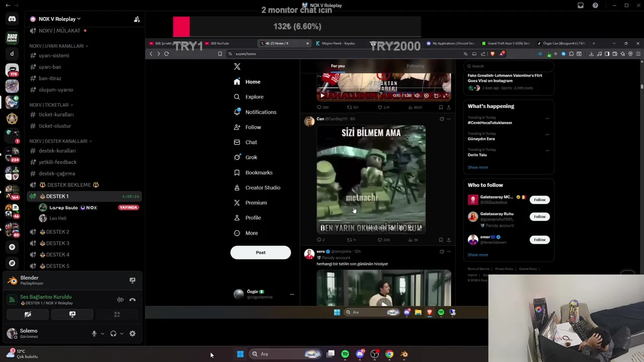Image resolution: width=644 pixels, height=362 pixels.
Task: Like Can's tweet with the heart icon
Action: [380, 240]
